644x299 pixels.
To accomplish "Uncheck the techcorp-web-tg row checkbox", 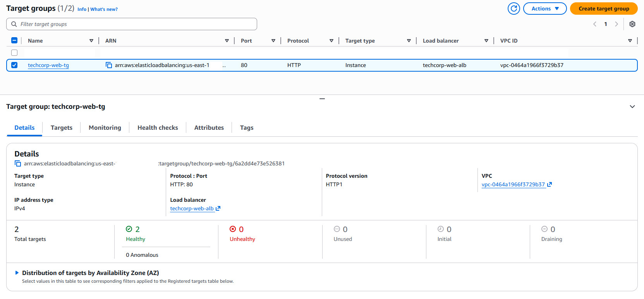I will (x=14, y=65).
